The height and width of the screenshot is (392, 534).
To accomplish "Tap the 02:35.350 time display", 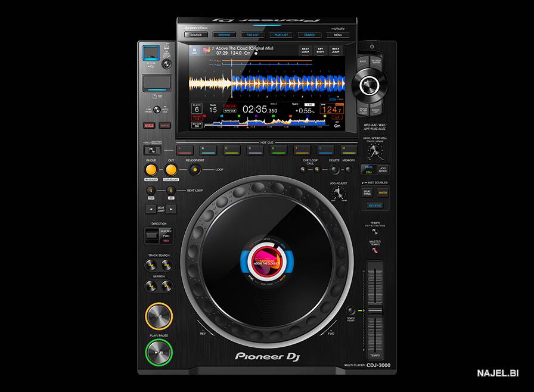I will point(259,109).
